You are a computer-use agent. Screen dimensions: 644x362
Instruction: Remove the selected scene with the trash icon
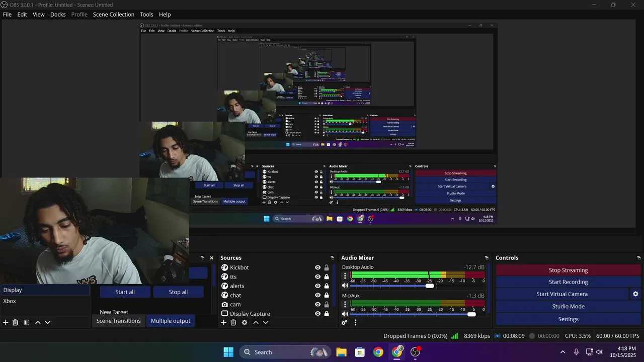click(x=16, y=322)
